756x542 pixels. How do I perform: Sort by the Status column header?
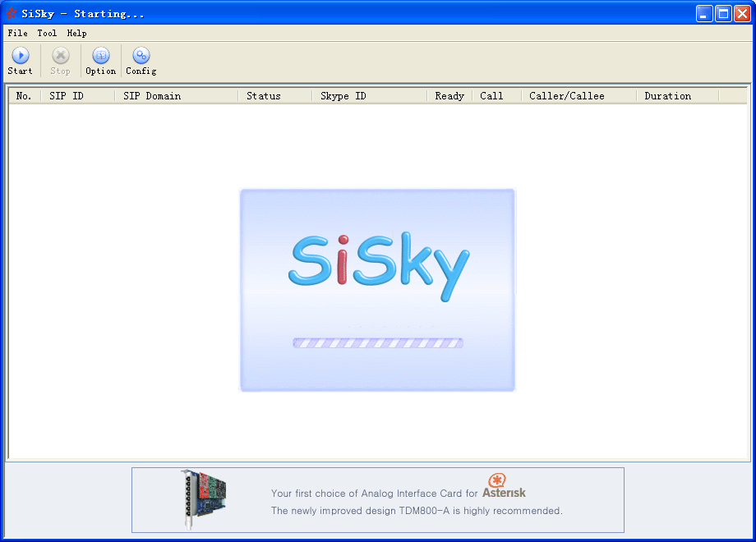coord(275,96)
